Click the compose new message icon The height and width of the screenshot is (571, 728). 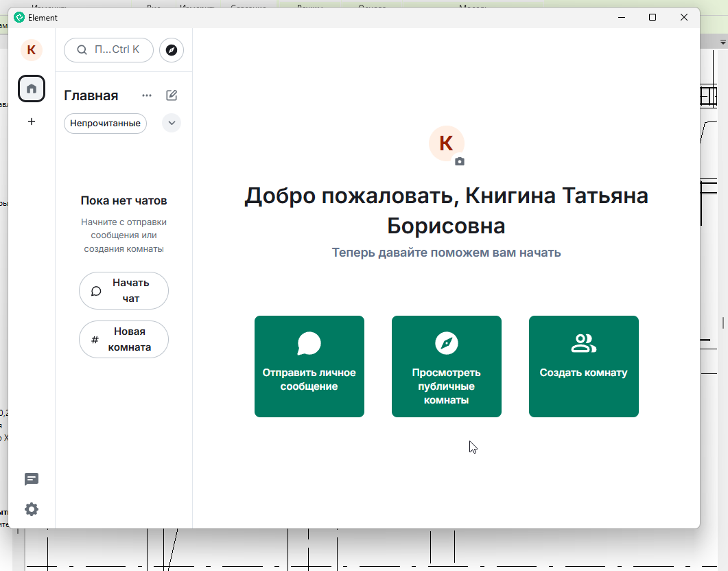point(172,95)
